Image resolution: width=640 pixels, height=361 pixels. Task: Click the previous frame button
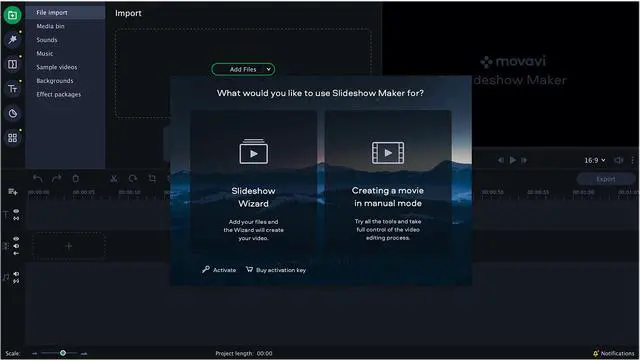point(501,160)
